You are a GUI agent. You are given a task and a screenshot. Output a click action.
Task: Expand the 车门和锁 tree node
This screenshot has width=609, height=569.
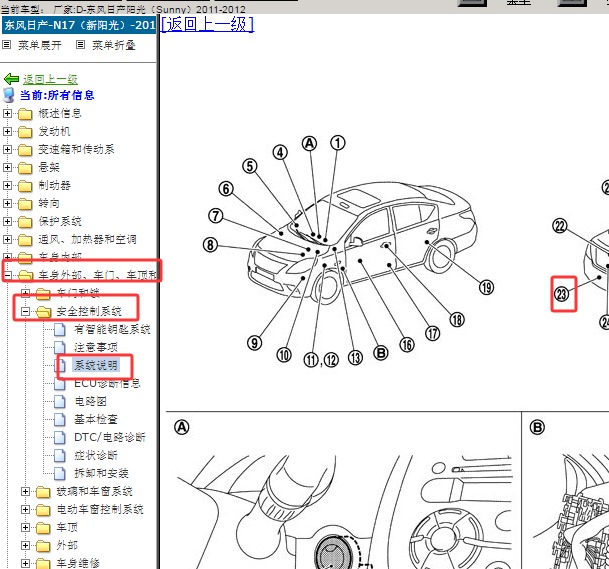point(25,293)
